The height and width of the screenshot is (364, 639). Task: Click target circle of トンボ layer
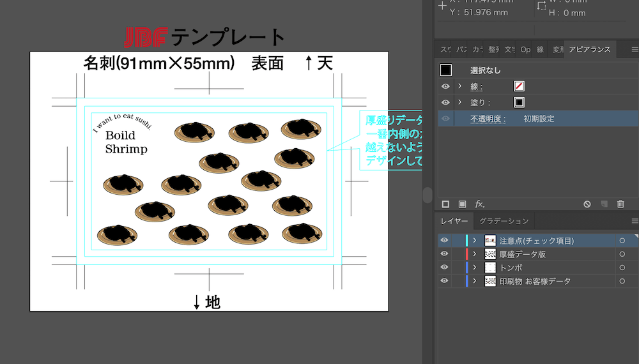(x=622, y=268)
